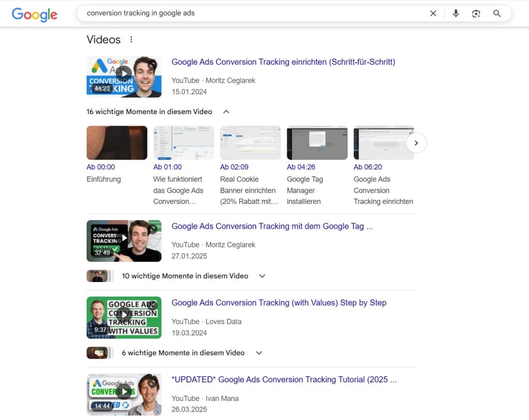The width and height of the screenshot is (529, 420).
Task: Jump to the 'Ab 02:09' Real Cookie moment
Action: [250, 143]
